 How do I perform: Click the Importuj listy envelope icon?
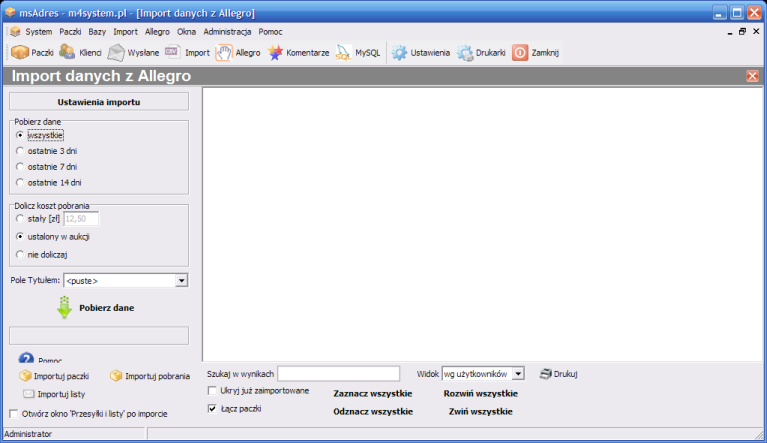tap(29, 394)
